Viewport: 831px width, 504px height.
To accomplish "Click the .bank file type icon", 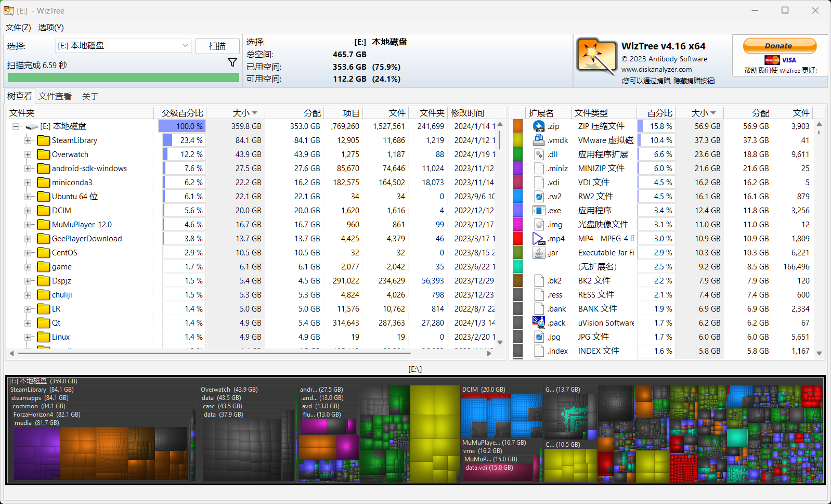I will (539, 308).
